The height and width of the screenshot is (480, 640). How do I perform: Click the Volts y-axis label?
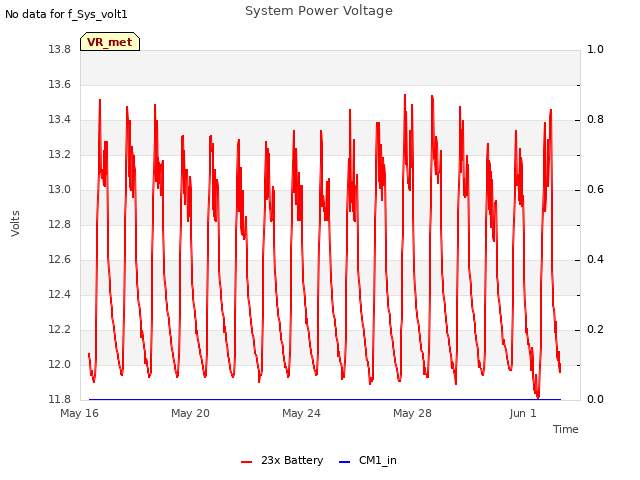[x=15, y=224]
